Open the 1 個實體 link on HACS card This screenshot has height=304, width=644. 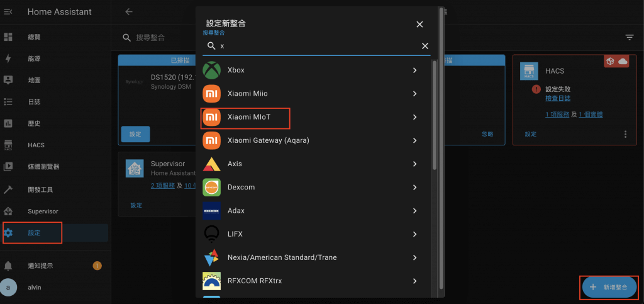point(591,115)
